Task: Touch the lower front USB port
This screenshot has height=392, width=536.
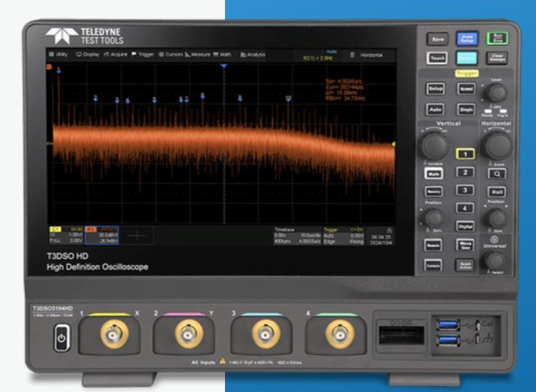Action: pyautogui.click(x=447, y=340)
